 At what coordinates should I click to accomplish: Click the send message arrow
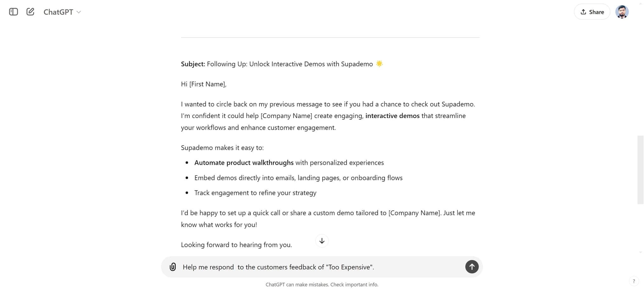click(471, 267)
